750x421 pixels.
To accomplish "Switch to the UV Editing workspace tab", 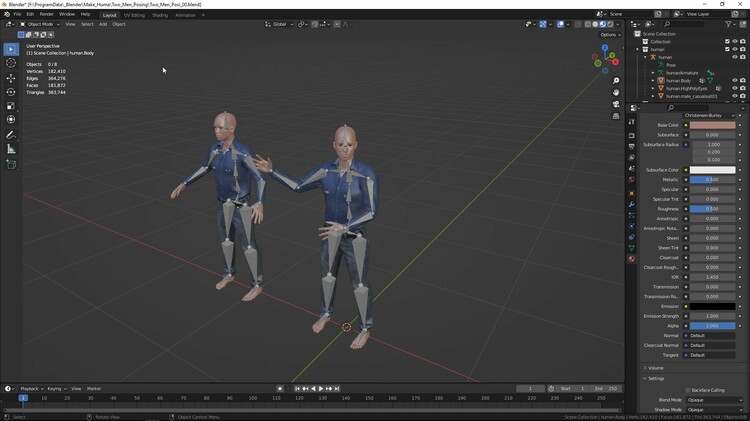I will tap(134, 15).
